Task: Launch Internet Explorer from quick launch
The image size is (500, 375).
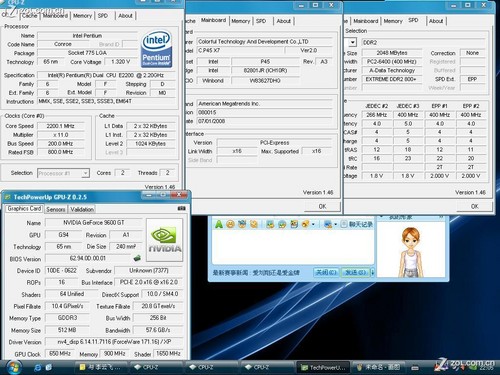Action: 38,367
